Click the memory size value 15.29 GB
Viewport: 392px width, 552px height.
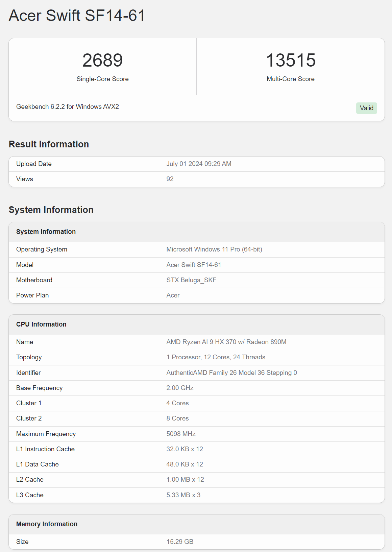[180, 542]
